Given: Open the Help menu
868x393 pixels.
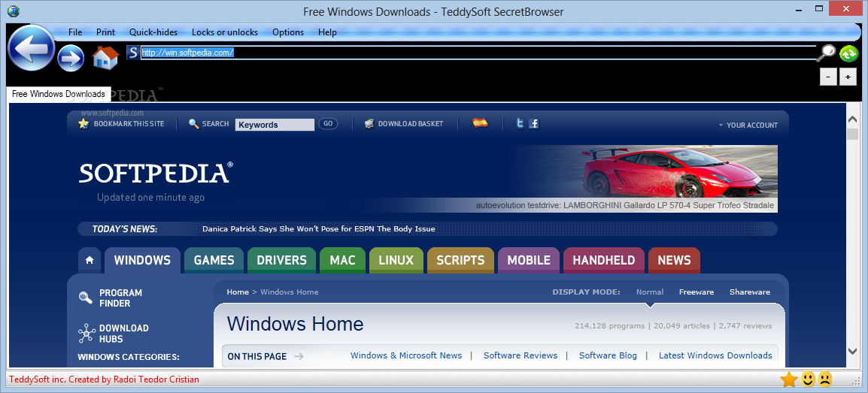Looking at the screenshot, I should coord(327,32).
